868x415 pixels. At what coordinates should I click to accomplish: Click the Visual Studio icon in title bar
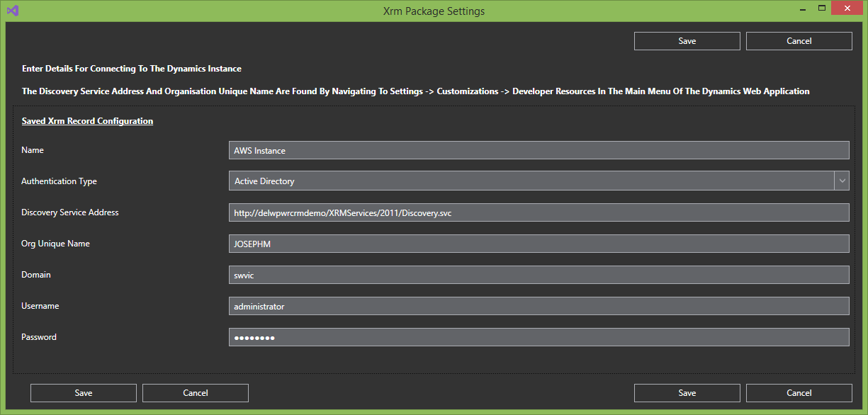click(12, 11)
